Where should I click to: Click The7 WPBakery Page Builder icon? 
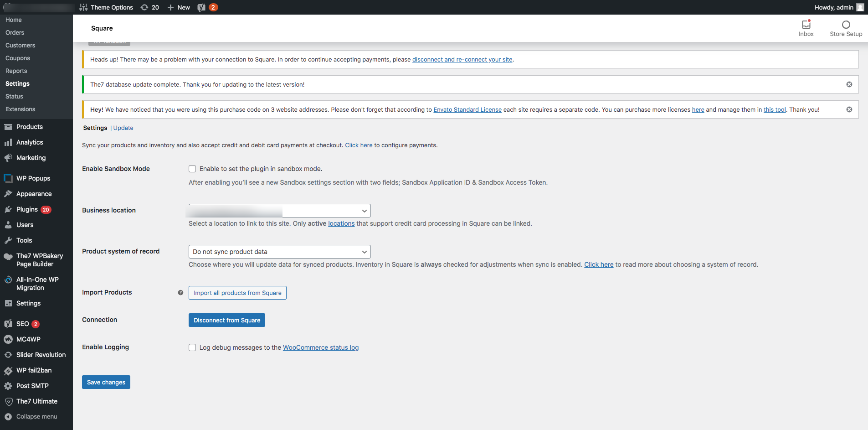click(8, 256)
